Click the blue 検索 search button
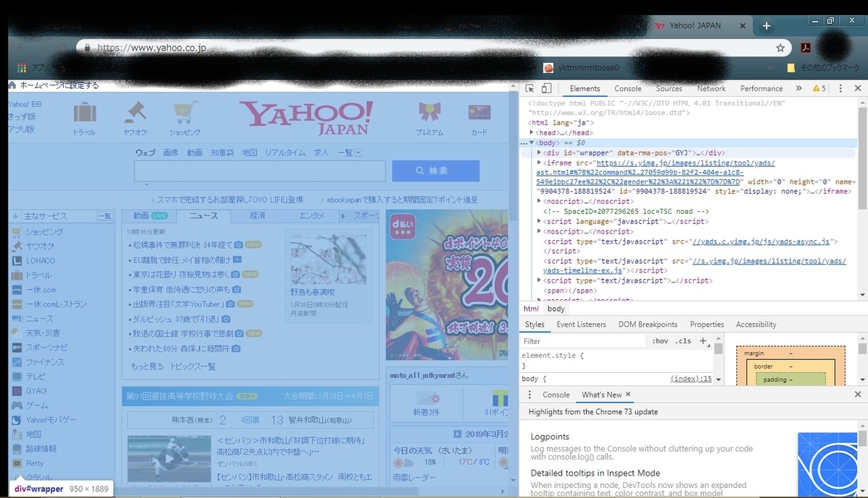This screenshot has height=498, width=868. tap(435, 171)
